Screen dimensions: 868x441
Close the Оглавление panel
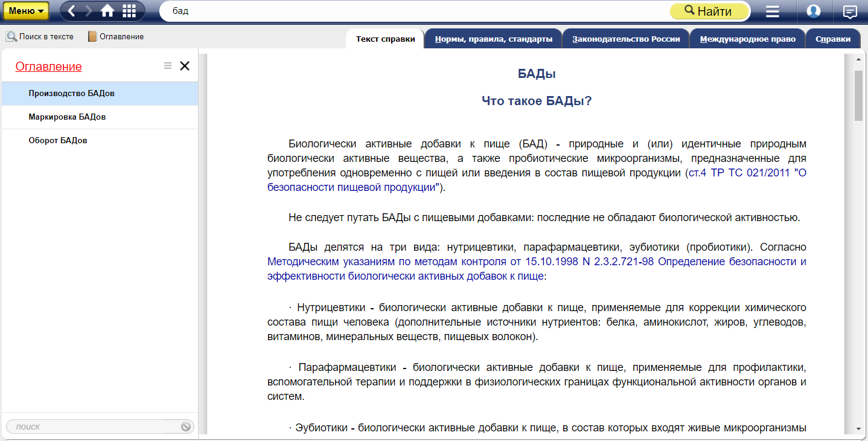185,66
